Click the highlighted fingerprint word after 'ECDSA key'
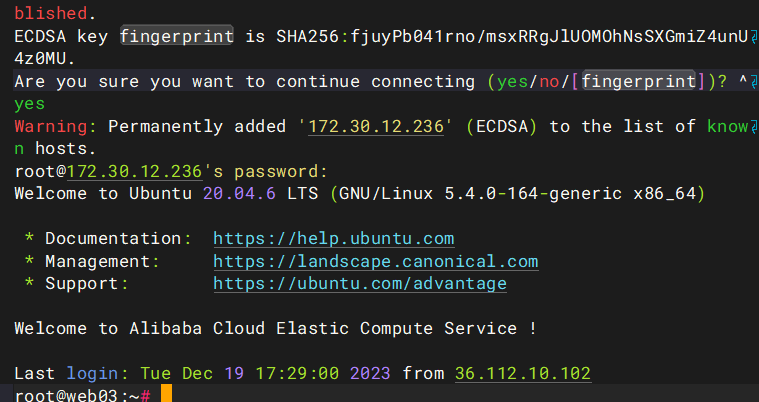This screenshot has height=402, width=759. click(x=177, y=38)
